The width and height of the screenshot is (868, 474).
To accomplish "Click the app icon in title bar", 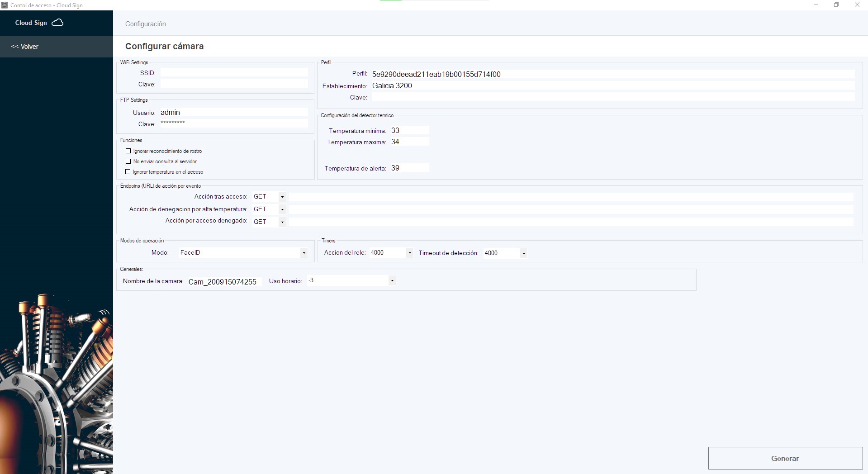I will coord(5,5).
